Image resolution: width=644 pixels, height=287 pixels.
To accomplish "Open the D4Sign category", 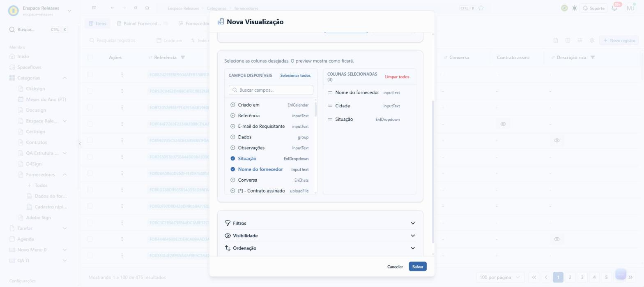I will coord(34,164).
